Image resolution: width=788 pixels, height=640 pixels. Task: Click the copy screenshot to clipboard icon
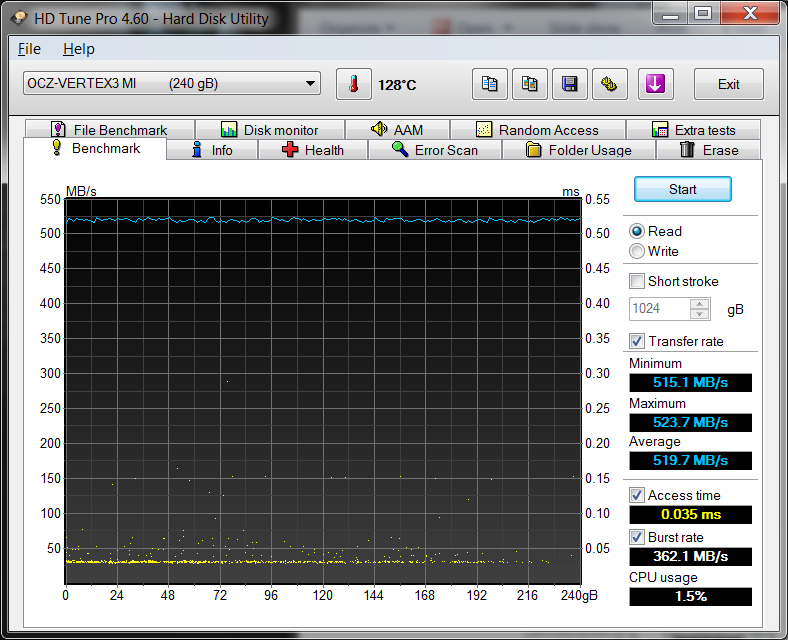pyautogui.click(x=529, y=85)
